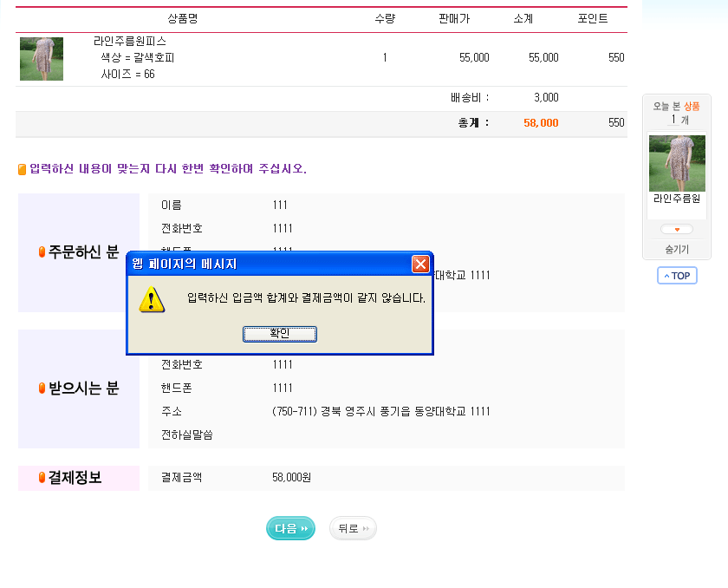The width and height of the screenshot is (728, 588).
Task: Click the orange bullet beside 결제정보
Action: click(x=42, y=478)
